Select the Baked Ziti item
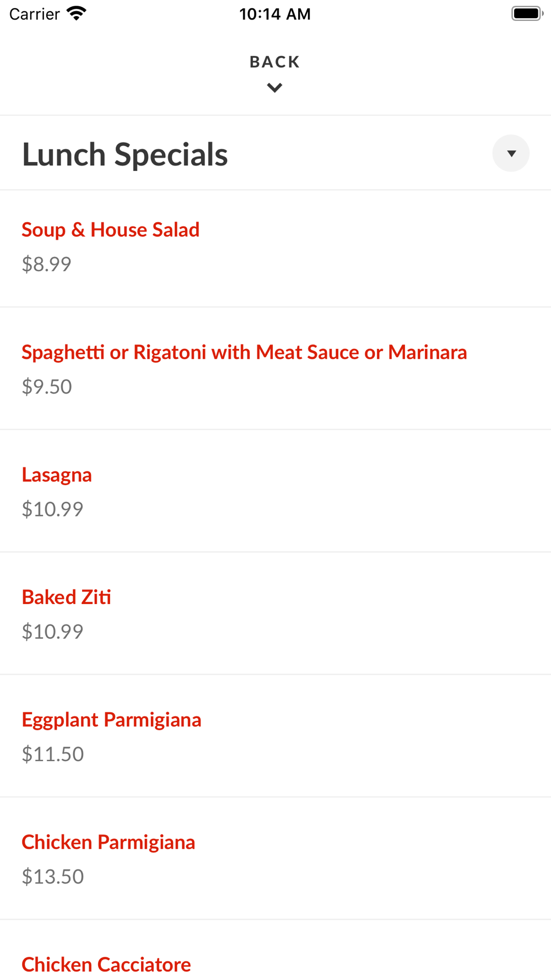551x980 pixels. coord(67,597)
